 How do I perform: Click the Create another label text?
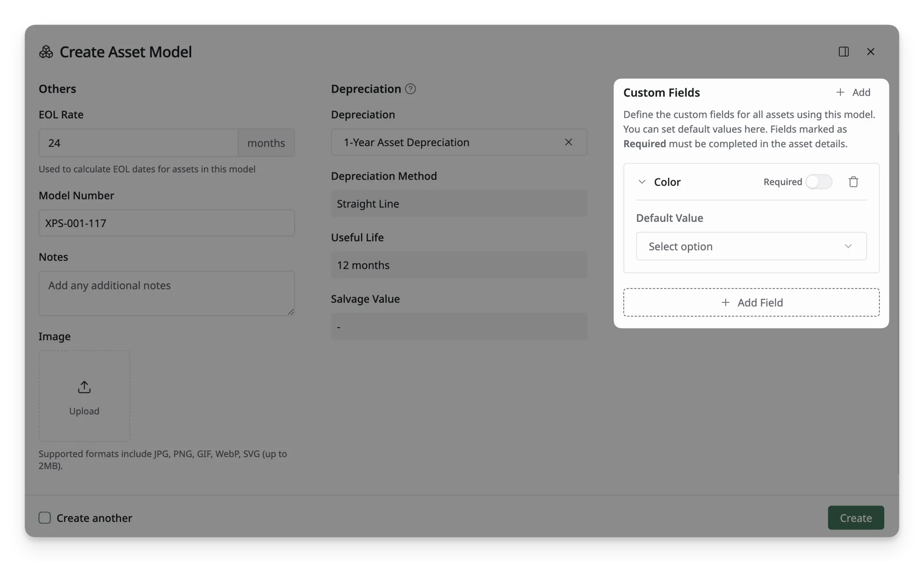tap(94, 518)
